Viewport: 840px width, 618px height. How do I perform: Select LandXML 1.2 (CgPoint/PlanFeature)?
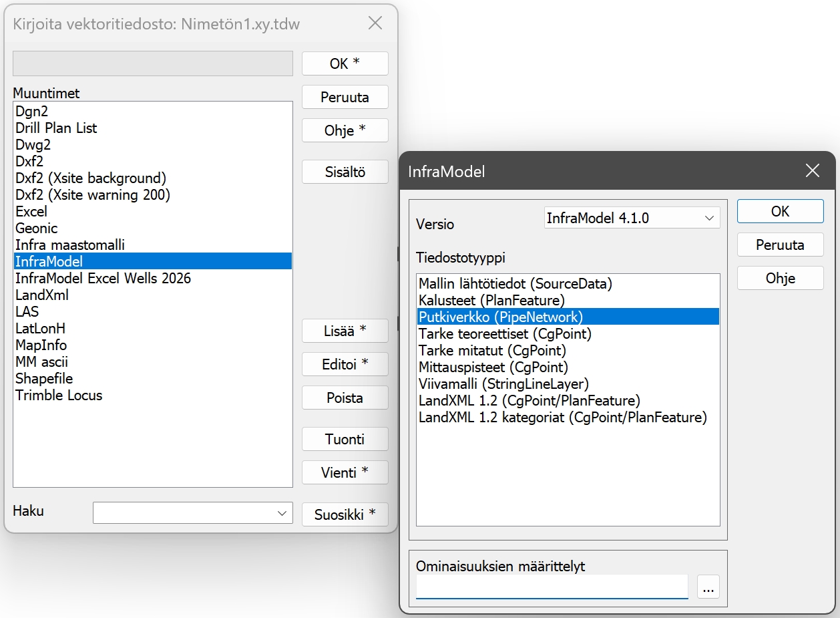click(568, 400)
